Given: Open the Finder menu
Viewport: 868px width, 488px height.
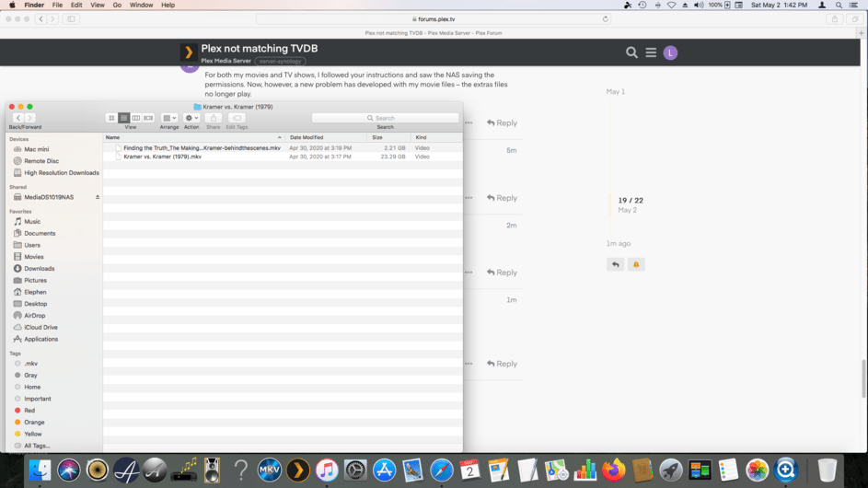Looking at the screenshot, I should [x=34, y=5].
